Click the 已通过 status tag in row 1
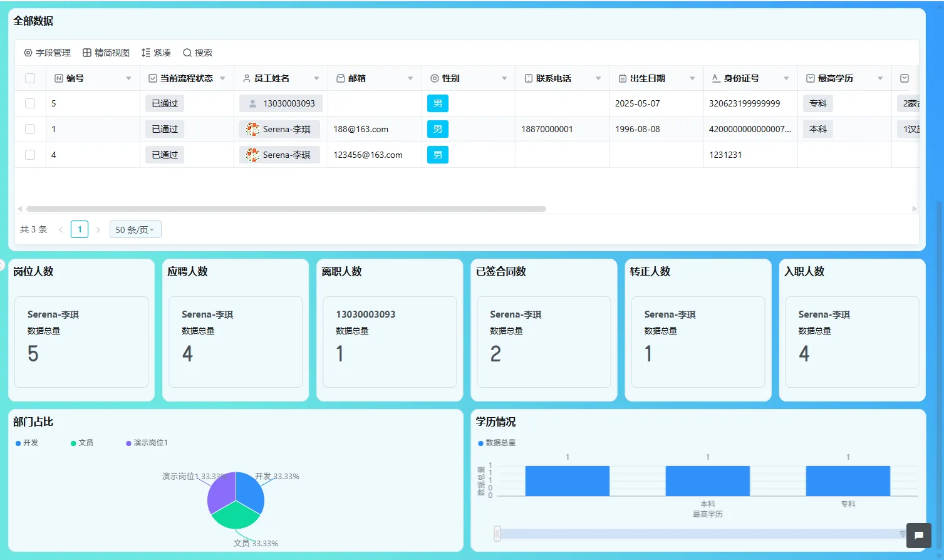This screenshot has width=944, height=560. tap(164, 129)
